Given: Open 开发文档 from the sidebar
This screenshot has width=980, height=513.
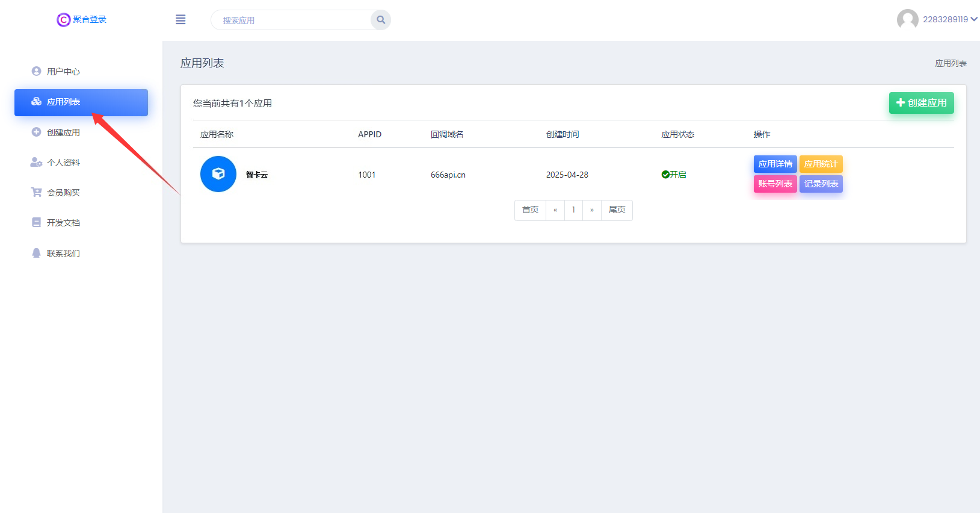Looking at the screenshot, I should click(63, 223).
